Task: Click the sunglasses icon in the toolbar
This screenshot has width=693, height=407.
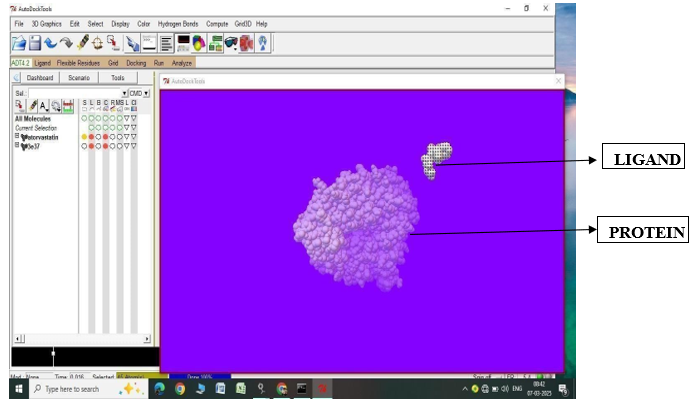Action: [230, 43]
